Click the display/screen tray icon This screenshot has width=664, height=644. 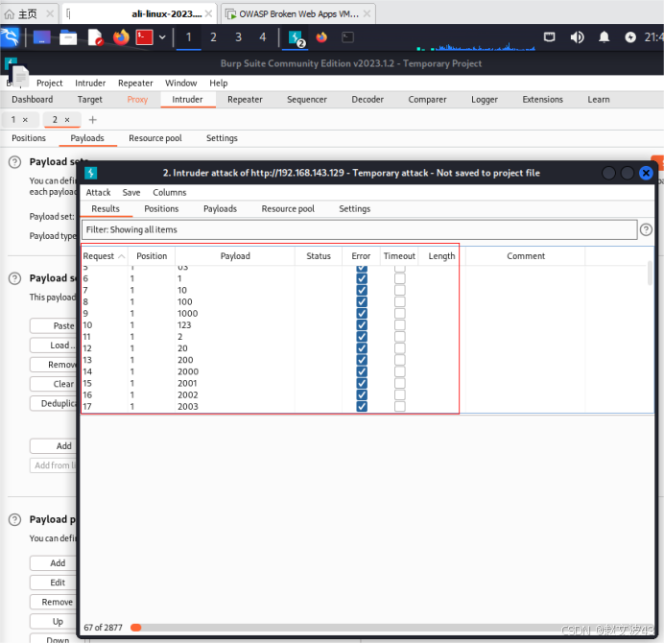(549, 37)
